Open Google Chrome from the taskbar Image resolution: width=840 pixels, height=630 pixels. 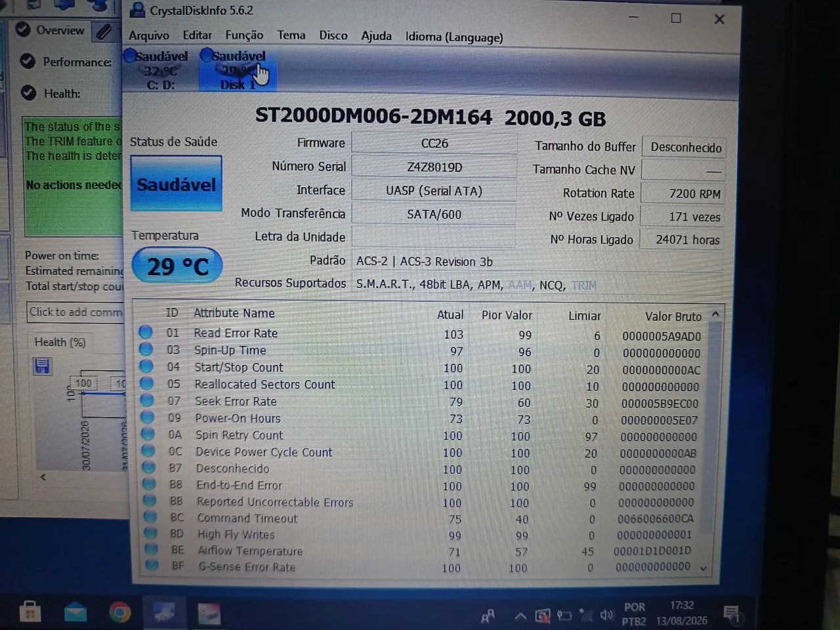click(x=119, y=613)
